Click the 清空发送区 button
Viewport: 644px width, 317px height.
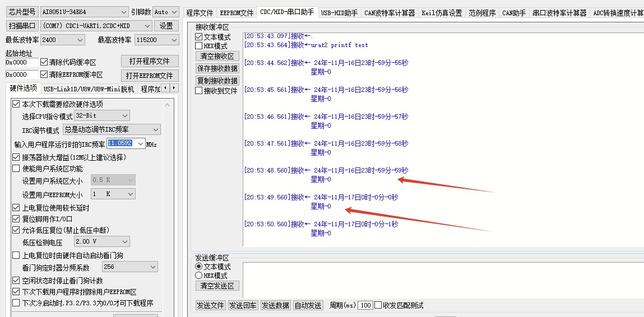point(217,286)
